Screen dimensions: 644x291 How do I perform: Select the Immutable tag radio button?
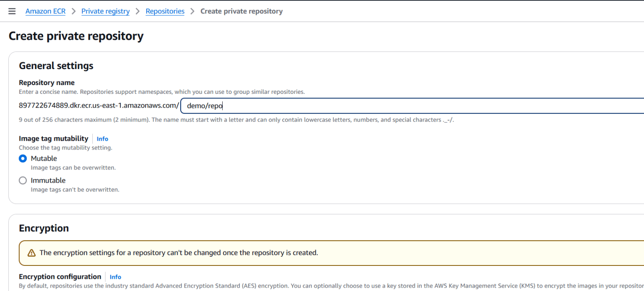tap(23, 180)
